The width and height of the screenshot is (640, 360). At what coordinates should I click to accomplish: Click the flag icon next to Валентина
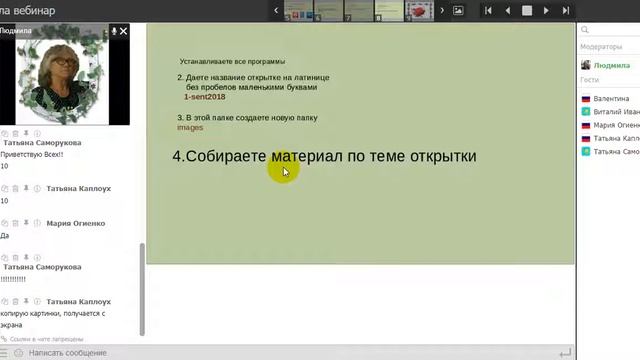(x=586, y=99)
